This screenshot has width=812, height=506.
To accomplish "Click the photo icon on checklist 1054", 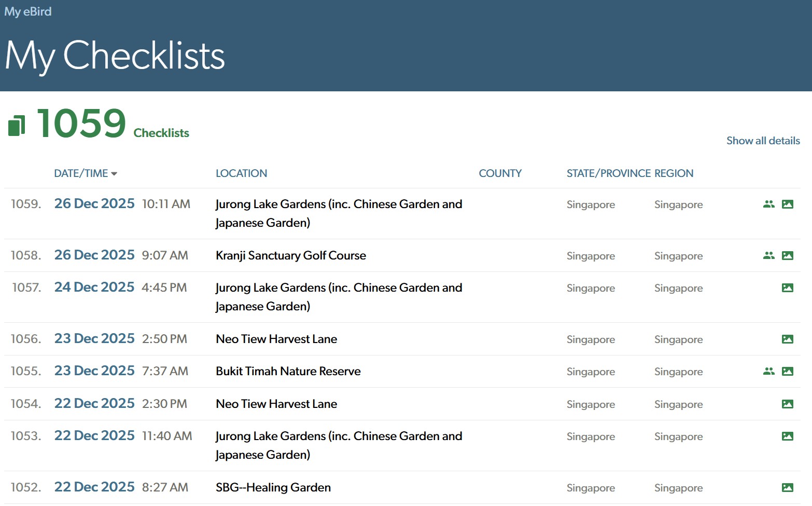I will [x=787, y=404].
